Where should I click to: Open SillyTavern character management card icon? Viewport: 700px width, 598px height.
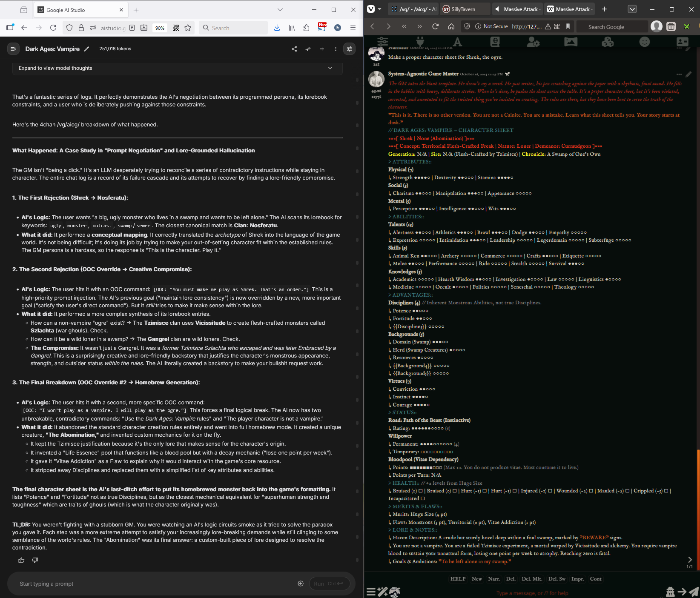click(682, 41)
